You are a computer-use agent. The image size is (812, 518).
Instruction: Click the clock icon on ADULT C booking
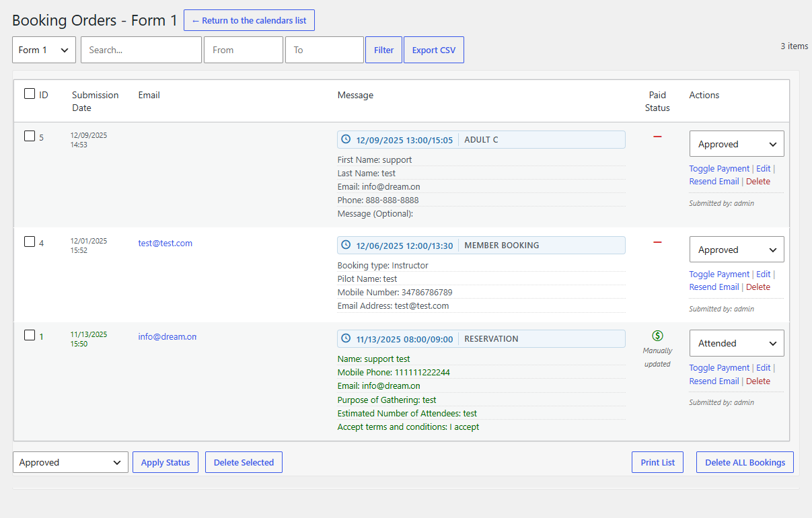click(x=346, y=140)
